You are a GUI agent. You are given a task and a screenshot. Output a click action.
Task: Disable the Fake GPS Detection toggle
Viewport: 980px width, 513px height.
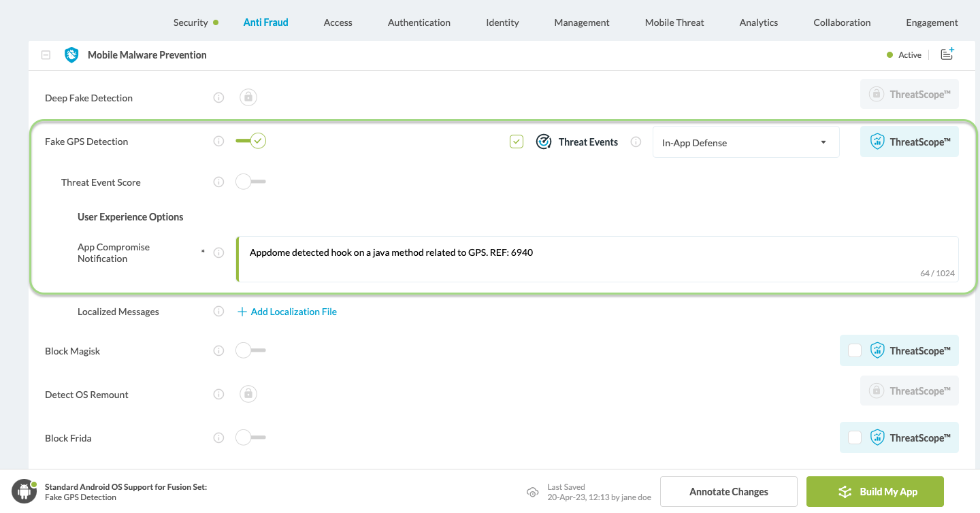coord(250,142)
